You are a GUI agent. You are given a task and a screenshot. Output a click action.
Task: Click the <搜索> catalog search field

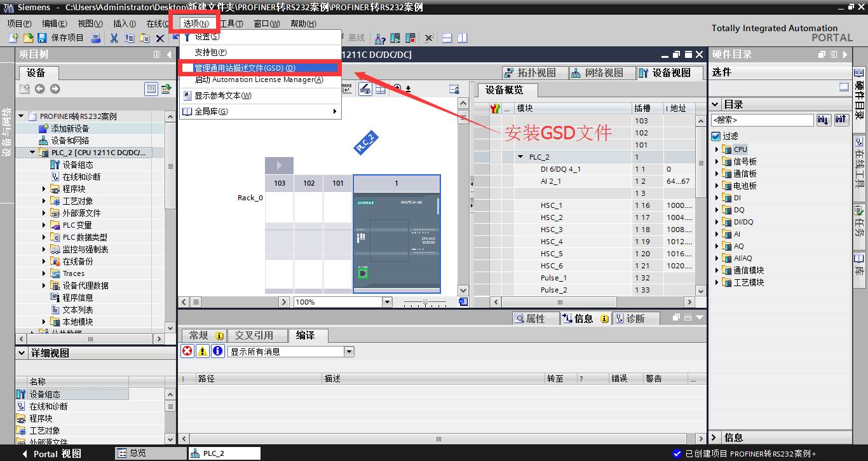763,120
